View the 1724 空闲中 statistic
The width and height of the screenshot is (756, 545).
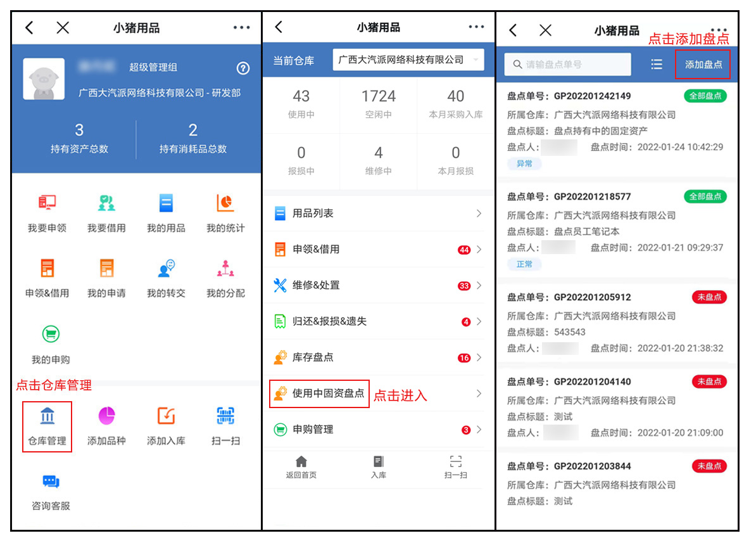(379, 104)
